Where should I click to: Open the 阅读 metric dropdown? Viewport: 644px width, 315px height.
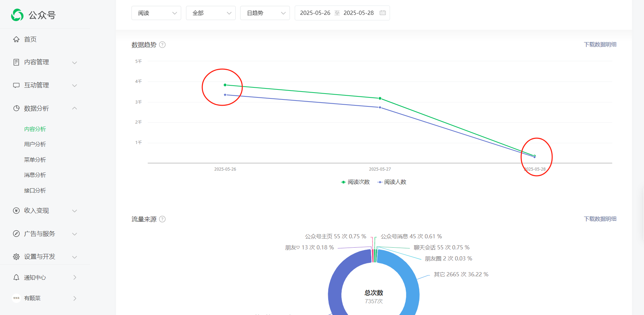coord(156,13)
